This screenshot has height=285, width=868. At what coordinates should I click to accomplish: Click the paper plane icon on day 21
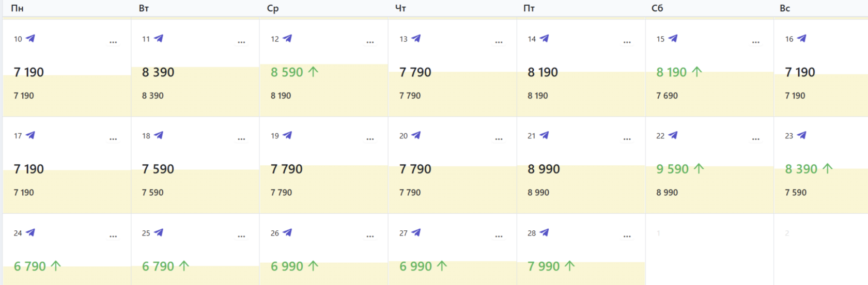click(x=545, y=135)
